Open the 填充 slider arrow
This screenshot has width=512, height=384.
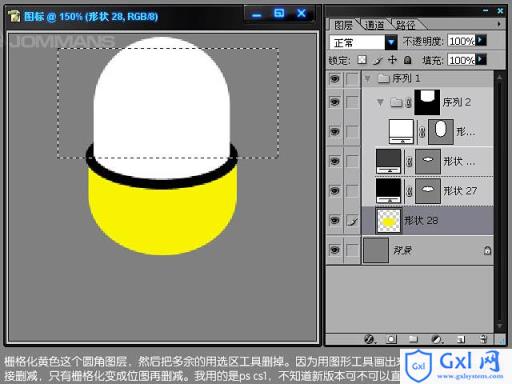coord(480,59)
